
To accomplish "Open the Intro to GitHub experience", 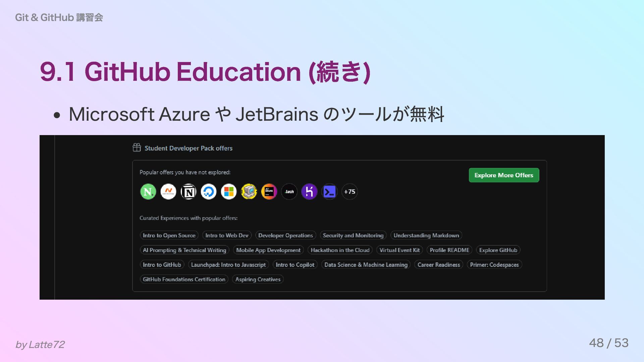I will 162,265.
